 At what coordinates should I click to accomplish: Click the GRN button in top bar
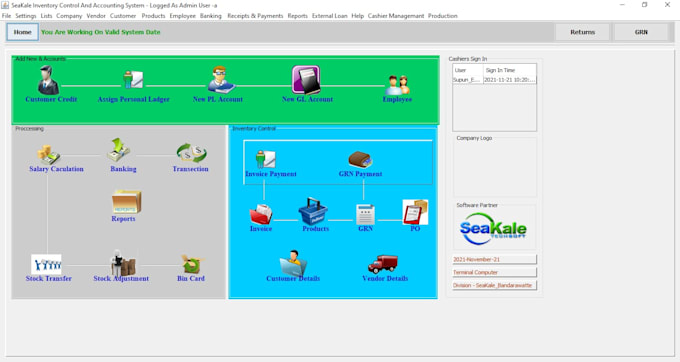point(641,32)
